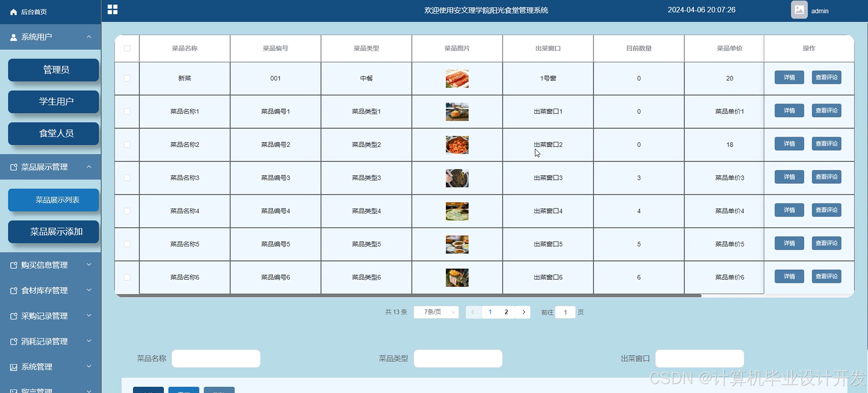Click the grid menu icon in header
The image size is (868, 393).
(x=112, y=9)
